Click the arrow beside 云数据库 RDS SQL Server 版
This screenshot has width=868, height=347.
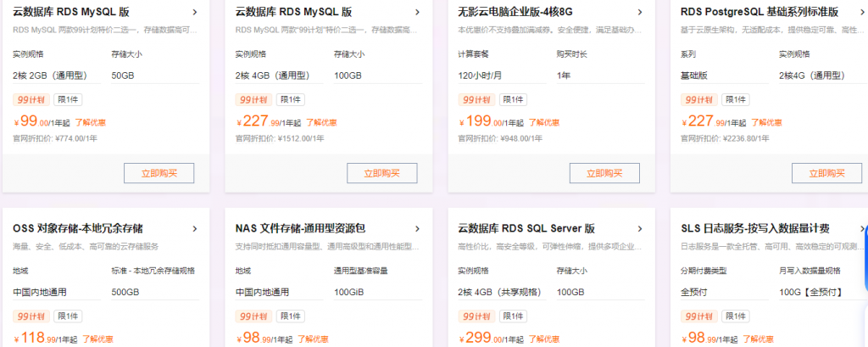[x=640, y=229]
